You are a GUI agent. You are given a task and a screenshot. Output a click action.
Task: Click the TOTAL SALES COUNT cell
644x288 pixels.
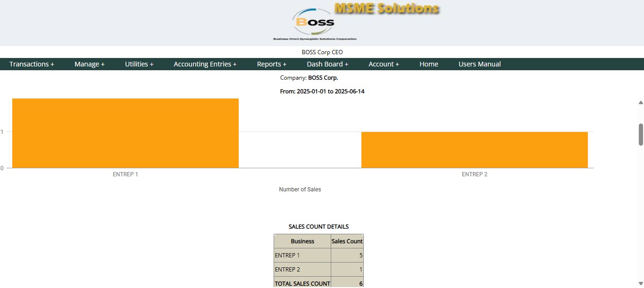point(302,283)
